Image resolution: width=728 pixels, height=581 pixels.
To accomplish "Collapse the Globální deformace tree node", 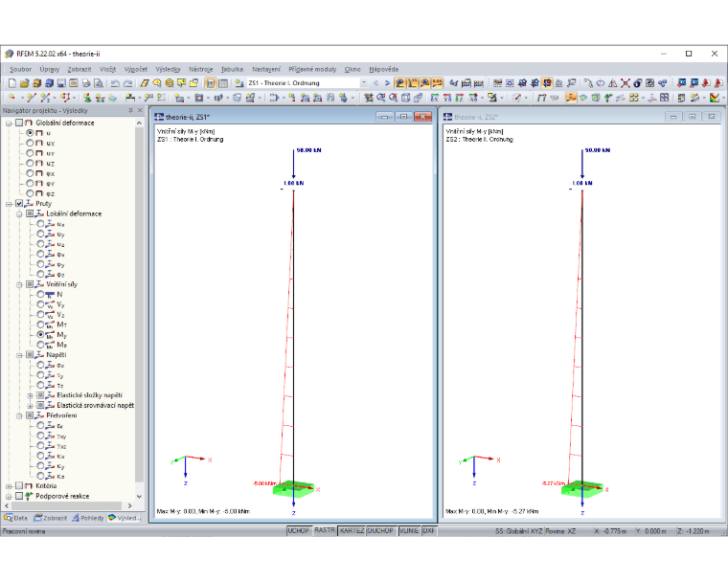I will point(9,123).
